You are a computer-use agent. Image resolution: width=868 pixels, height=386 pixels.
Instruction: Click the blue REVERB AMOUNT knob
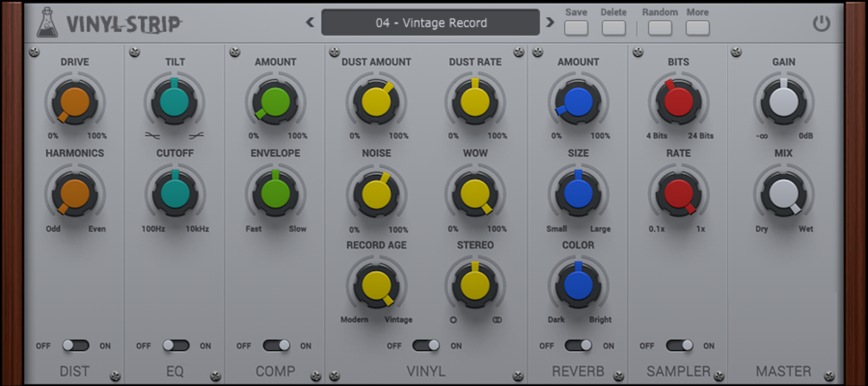579,102
